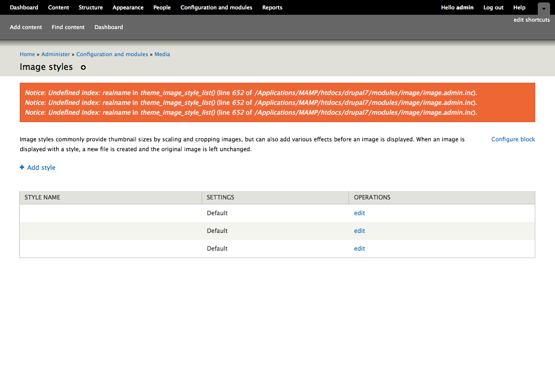Open the Reports menu item
Screen dimensions: 555x392
pos(272,7)
